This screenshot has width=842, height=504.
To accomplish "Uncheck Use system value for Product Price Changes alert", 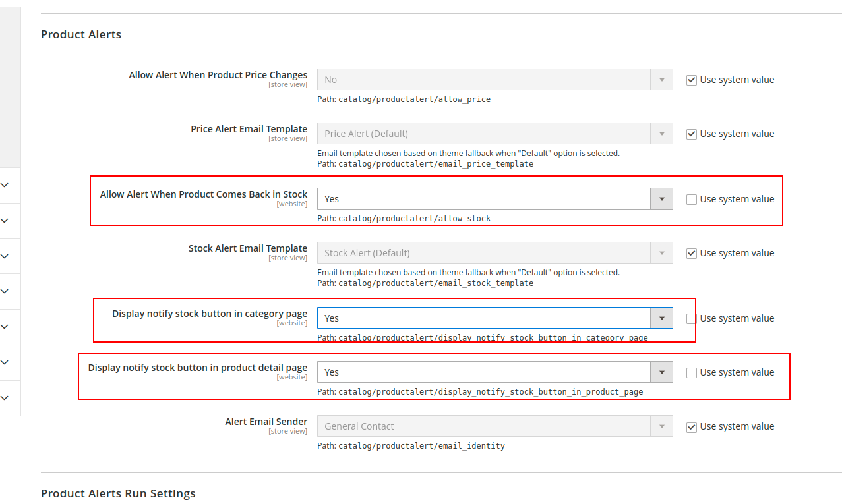I will [x=692, y=80].
